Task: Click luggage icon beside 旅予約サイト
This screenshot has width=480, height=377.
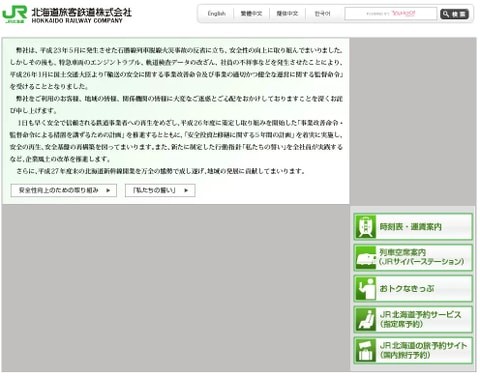Action: tap(365, 351)
